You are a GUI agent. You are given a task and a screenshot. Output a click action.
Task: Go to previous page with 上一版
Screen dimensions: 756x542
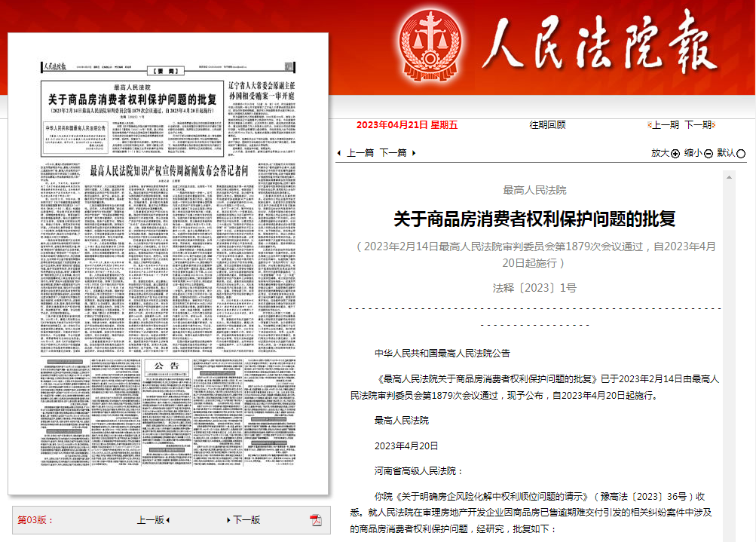(x=150, y=520)
